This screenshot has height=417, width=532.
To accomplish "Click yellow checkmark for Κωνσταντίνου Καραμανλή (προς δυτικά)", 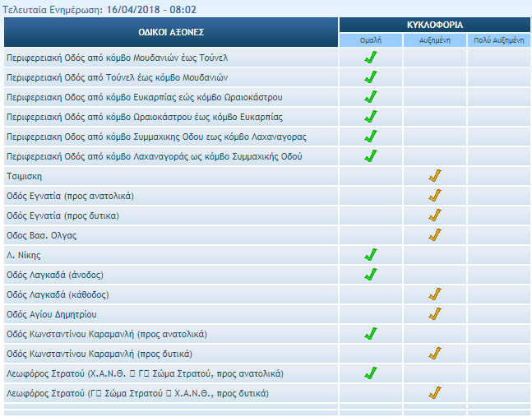I will coord(435,354).
